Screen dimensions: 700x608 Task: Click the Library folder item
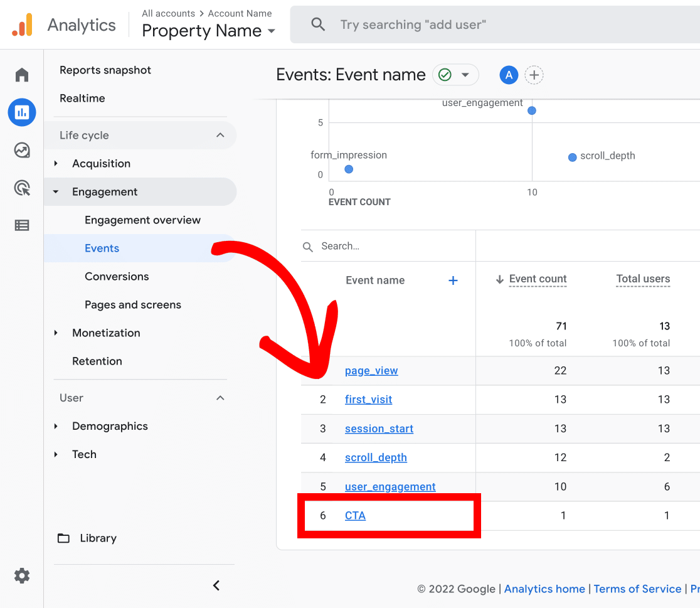click(x=98, y=538)
